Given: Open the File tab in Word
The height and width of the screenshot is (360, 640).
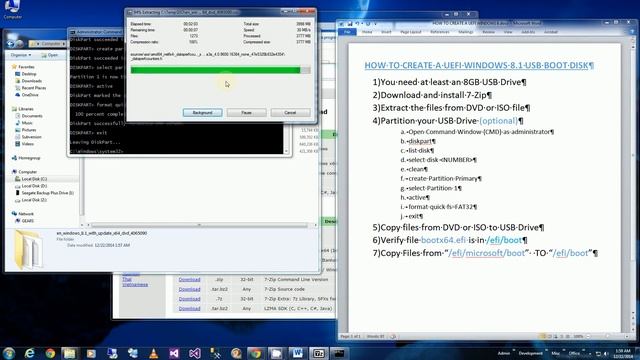Looking at the screenshot, I should click(x=347, y=32).
